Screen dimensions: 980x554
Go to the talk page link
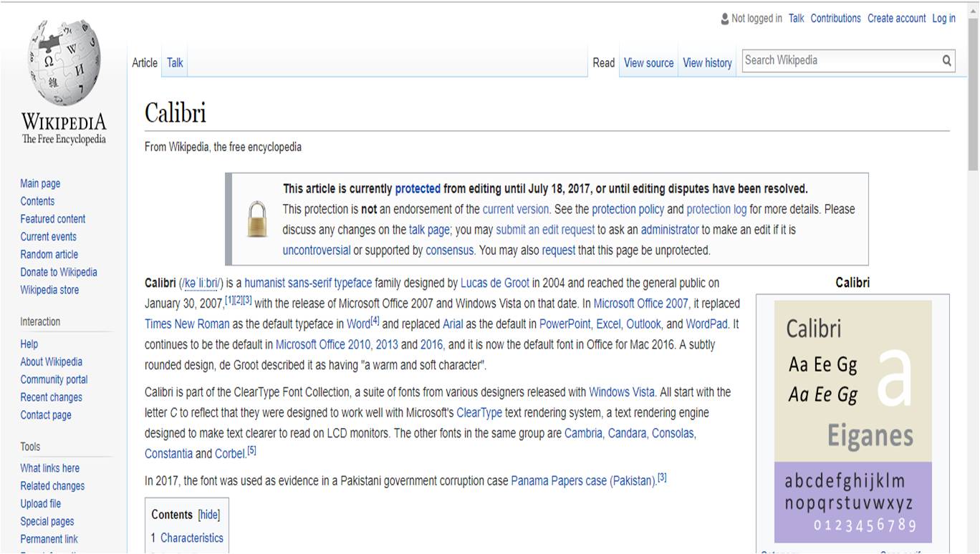point(429,230)
